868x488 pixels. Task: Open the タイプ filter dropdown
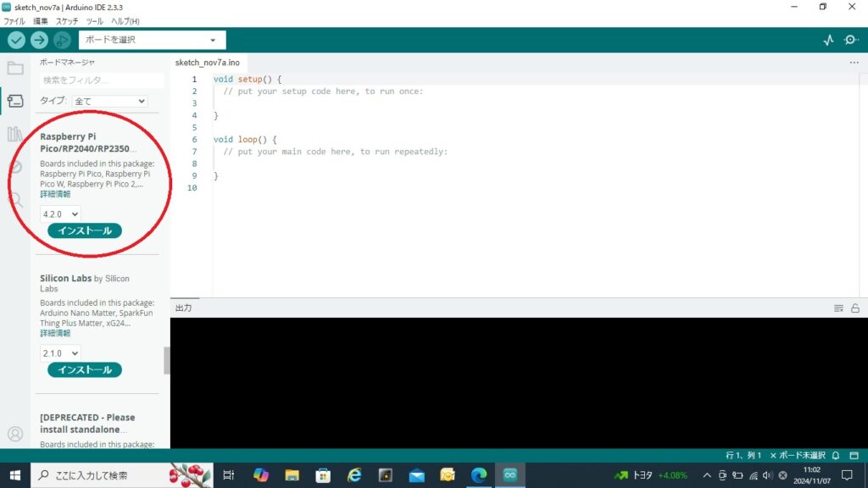pos(109,102)
